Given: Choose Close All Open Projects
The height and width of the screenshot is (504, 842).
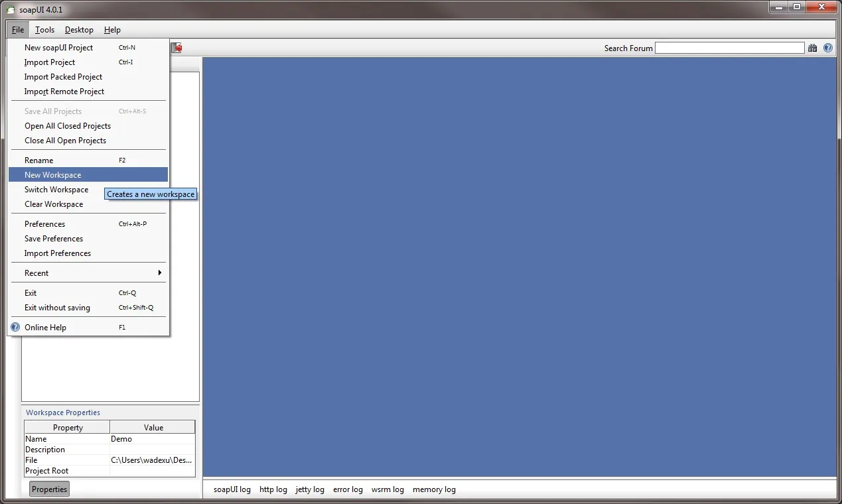Looking at the screenshot, I should click(x=88, y=141).
